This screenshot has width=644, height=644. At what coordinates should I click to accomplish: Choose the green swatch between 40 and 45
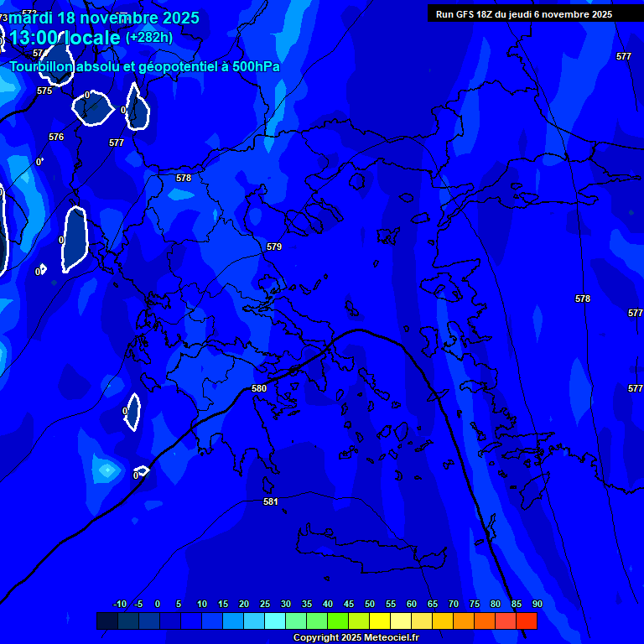click(338, 621)
